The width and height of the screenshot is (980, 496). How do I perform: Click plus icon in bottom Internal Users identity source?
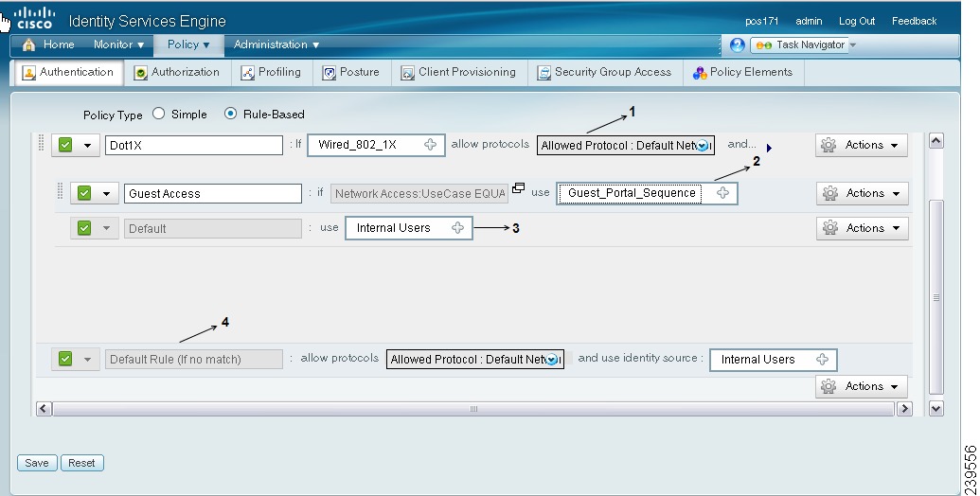point(822,359)
